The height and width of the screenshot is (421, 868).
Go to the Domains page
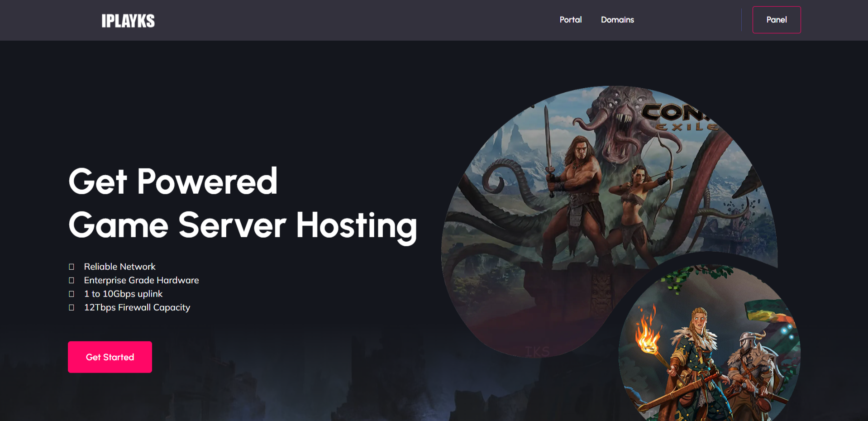click(617, 20)
